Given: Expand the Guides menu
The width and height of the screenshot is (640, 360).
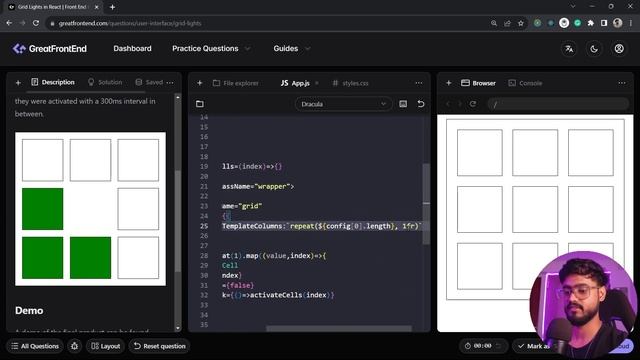Looking at the screenshot, I should (291, 49).
